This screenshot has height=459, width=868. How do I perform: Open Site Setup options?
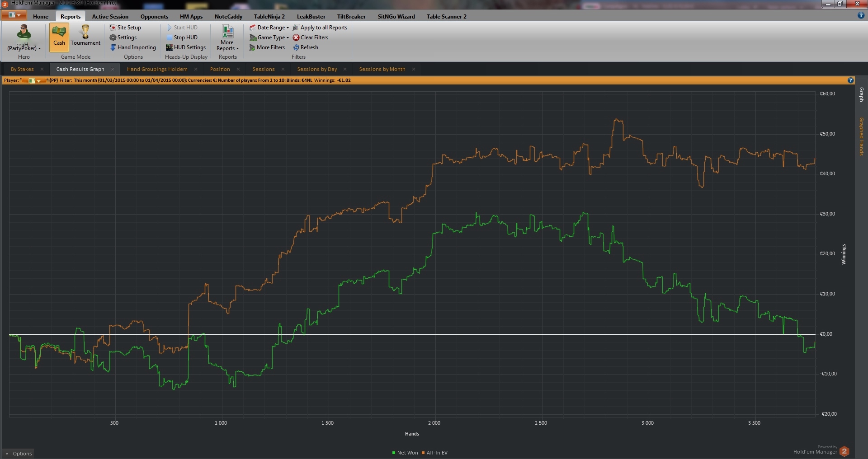coord(125,28)
